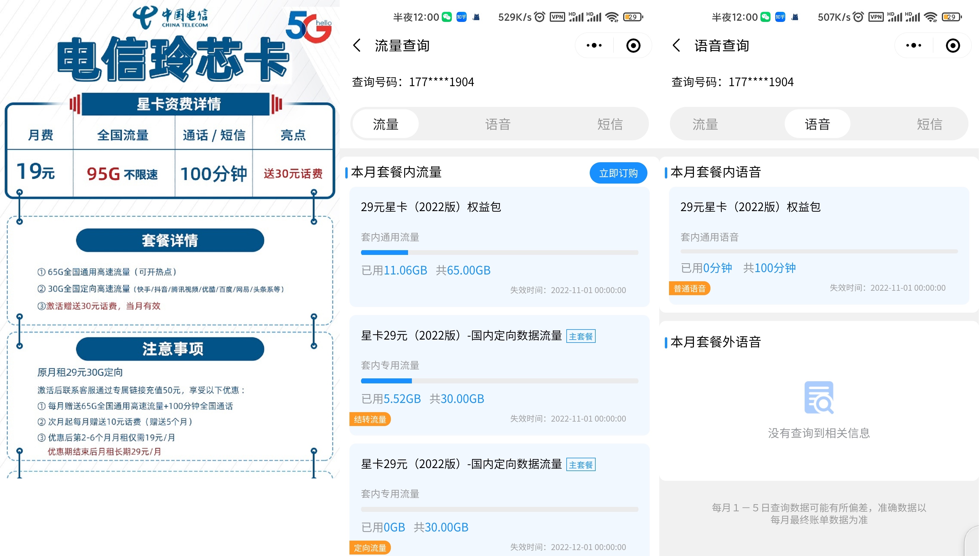Click the 套餐详情 heading pill
Screen dimensions: 980x556
click(x=170, y=240)
